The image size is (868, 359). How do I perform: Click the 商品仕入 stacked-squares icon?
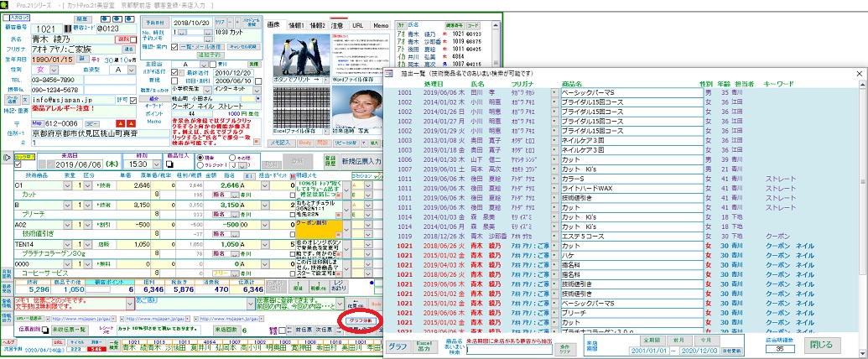[x=170, y=165]
